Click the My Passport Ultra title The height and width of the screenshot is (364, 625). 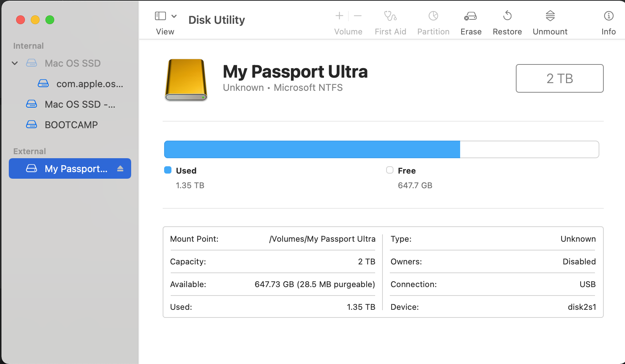(x=295, y=71)
